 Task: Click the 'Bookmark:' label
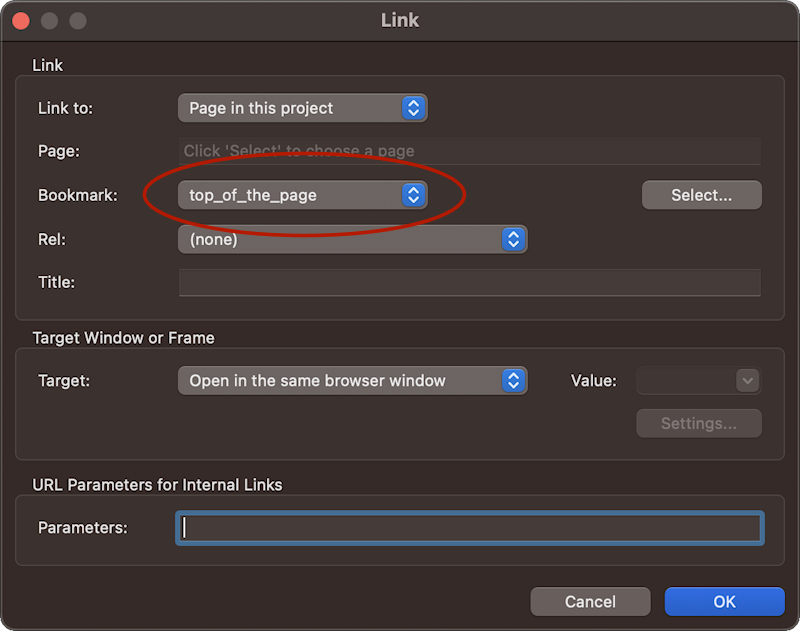(77, 196)
